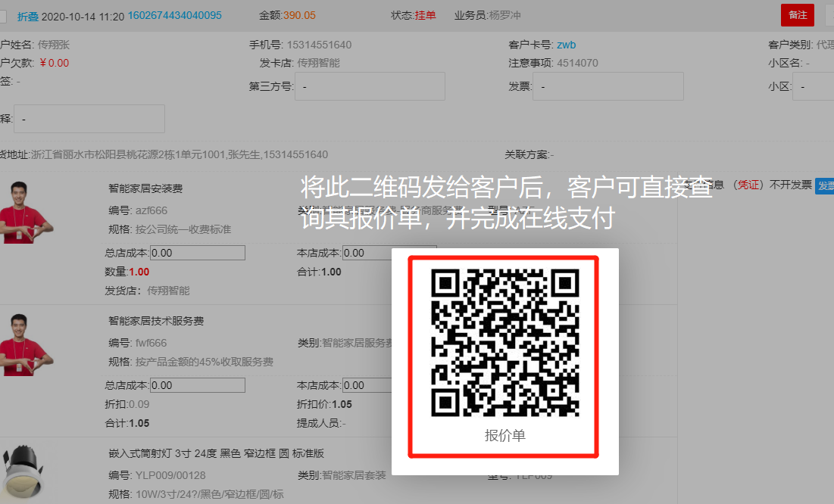
Task: Open product image for 智能家居安装费
Action: (x=26, y=212)
